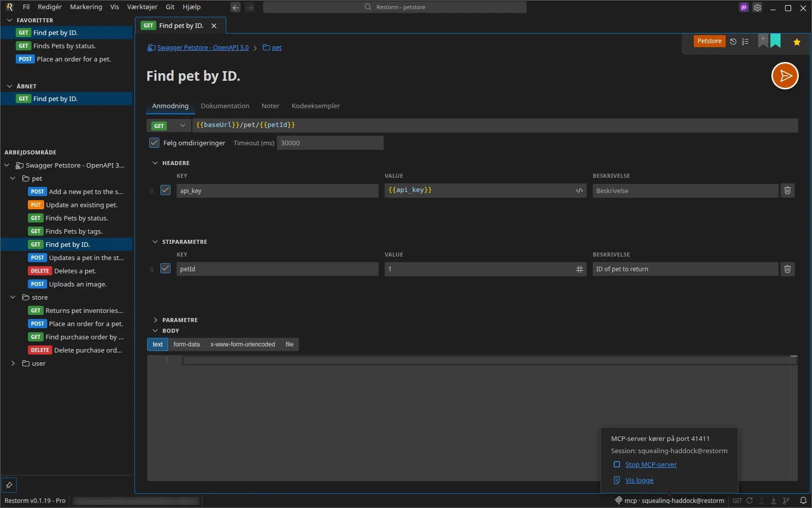Image resolution: width=812 pixels, height=508 pixels.
Task: Select the file body type
Action: click(289, 344)
